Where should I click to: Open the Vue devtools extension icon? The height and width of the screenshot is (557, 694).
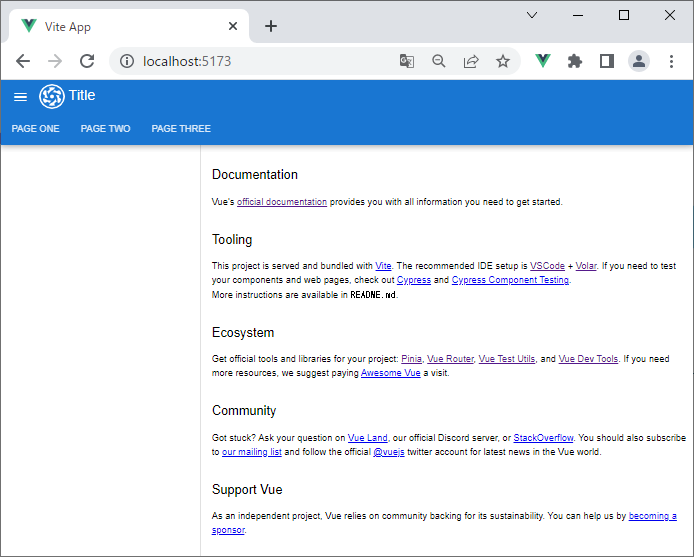point(543,61)
